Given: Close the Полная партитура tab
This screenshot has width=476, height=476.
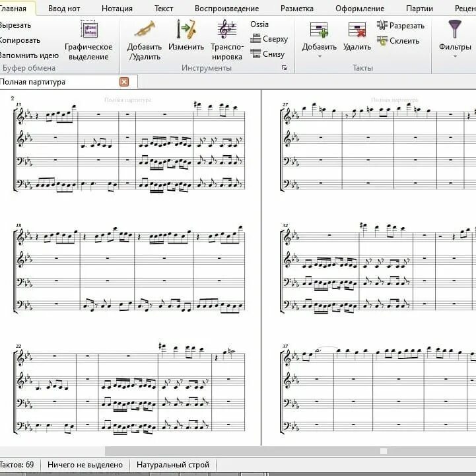Looking at the screenshot, I should click(124, 82).
